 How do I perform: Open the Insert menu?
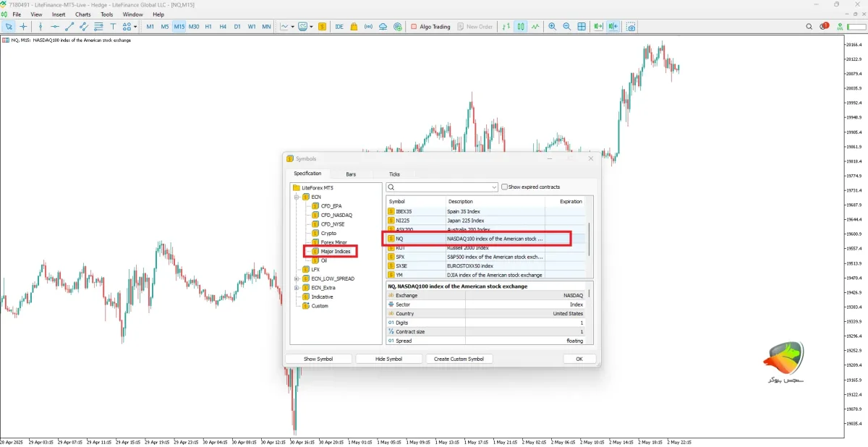coord(59,14)
